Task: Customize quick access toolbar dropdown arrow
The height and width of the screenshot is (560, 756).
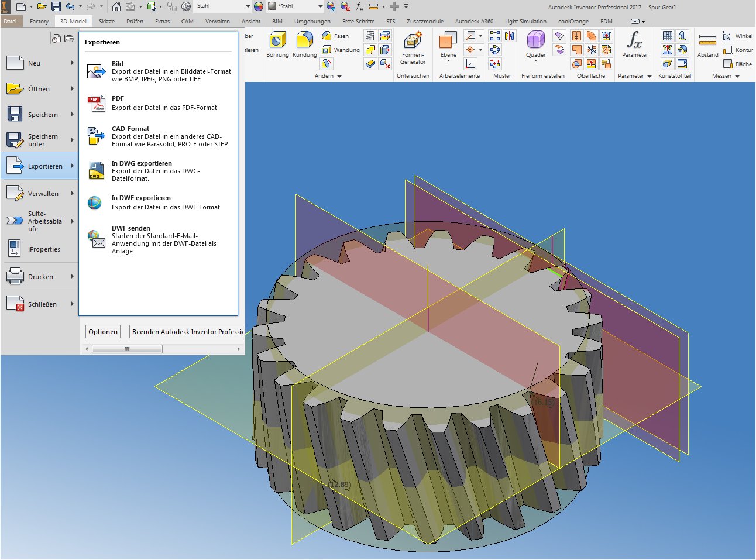Action: [x=406, y=6]
